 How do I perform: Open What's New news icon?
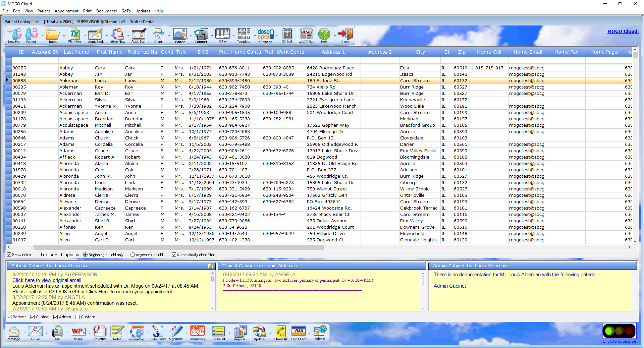[x=306, y=36]
